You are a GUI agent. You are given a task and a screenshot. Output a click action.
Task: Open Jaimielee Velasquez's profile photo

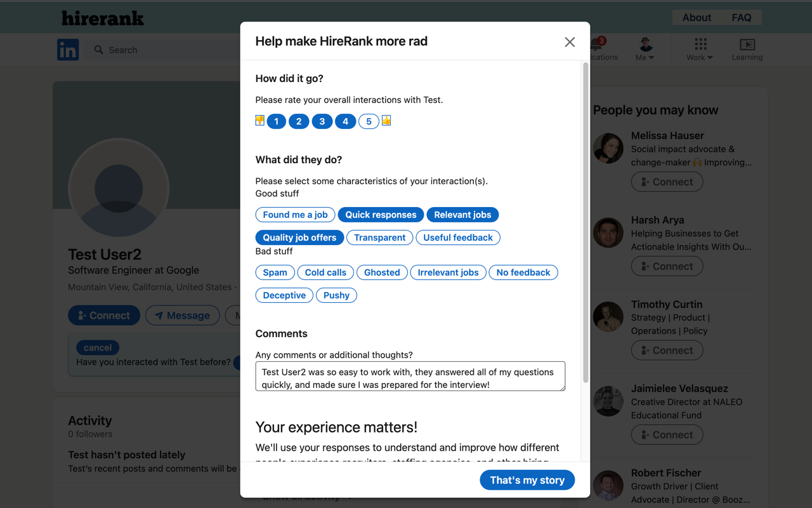pos(608,402)
